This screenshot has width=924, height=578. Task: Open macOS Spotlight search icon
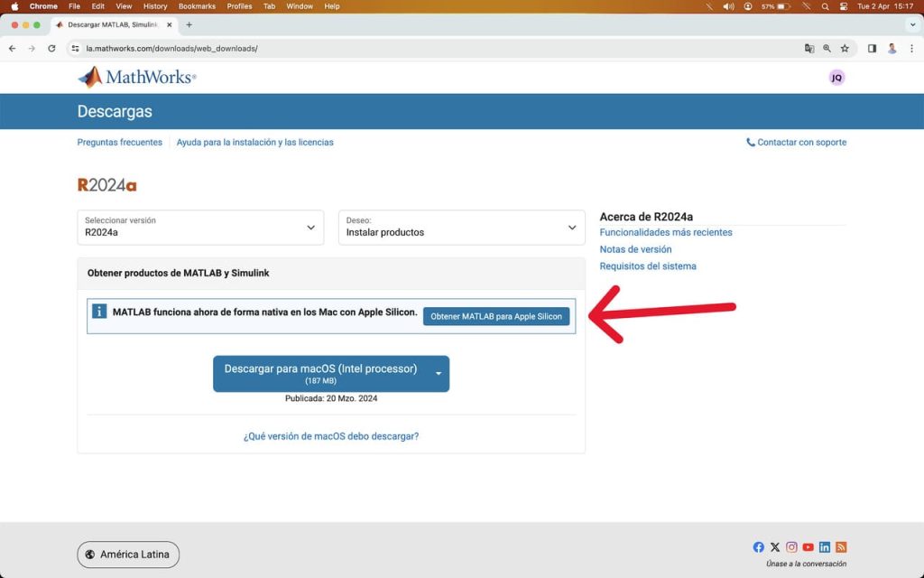[x=825, y=6]
